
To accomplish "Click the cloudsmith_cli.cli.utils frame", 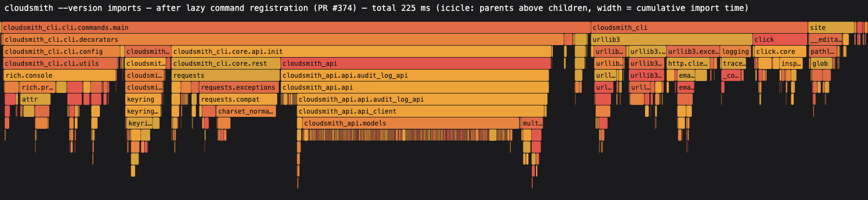I will click(x=60, y=64).
